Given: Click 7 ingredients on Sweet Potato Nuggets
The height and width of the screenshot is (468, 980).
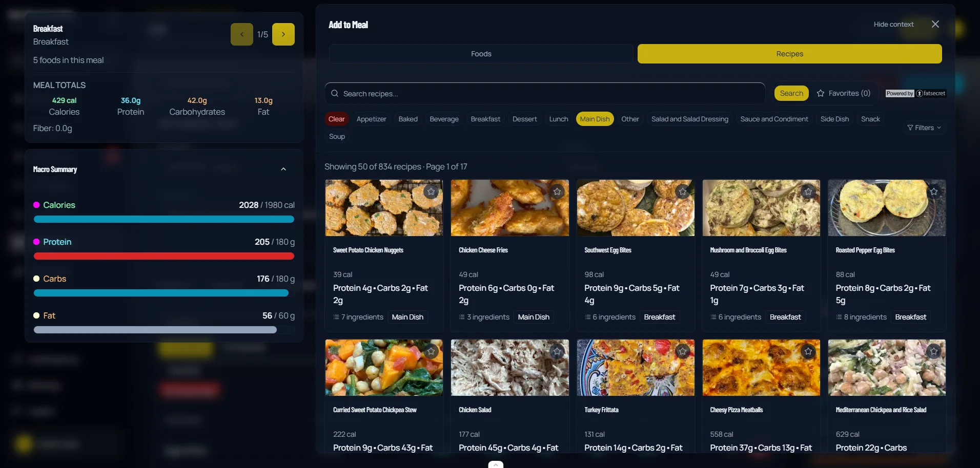Looking at the screenshot, I should tap(358, 317).
